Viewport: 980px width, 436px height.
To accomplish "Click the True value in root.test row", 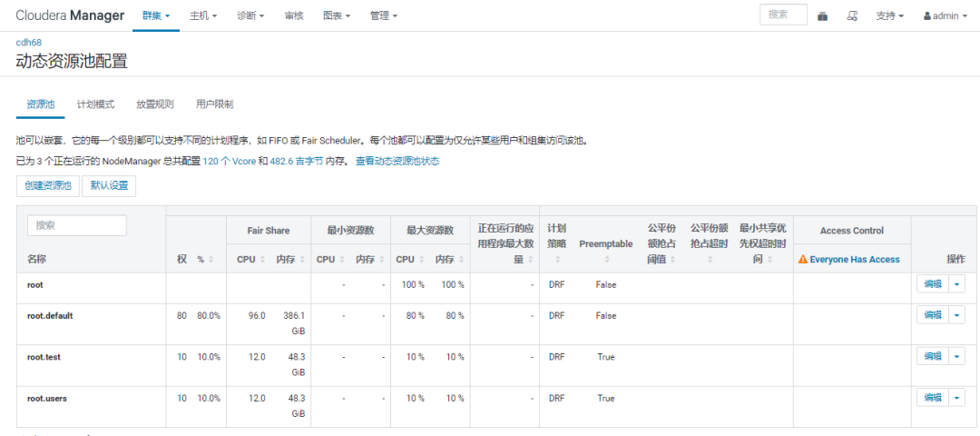I will click(605, 357).
